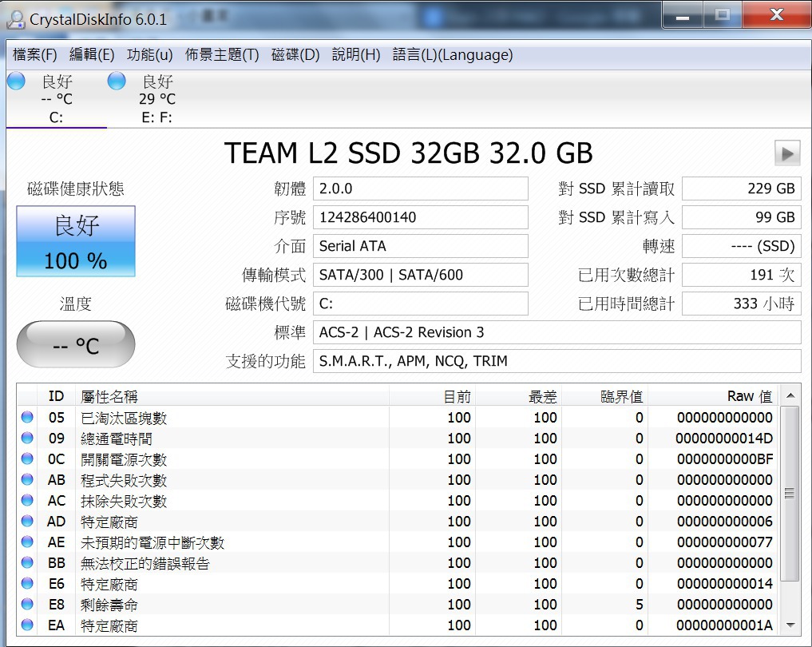This screenshot has height=647, width=812.
Task: Select the serial number field 124286400140
Action: click(x=421, y=217)
